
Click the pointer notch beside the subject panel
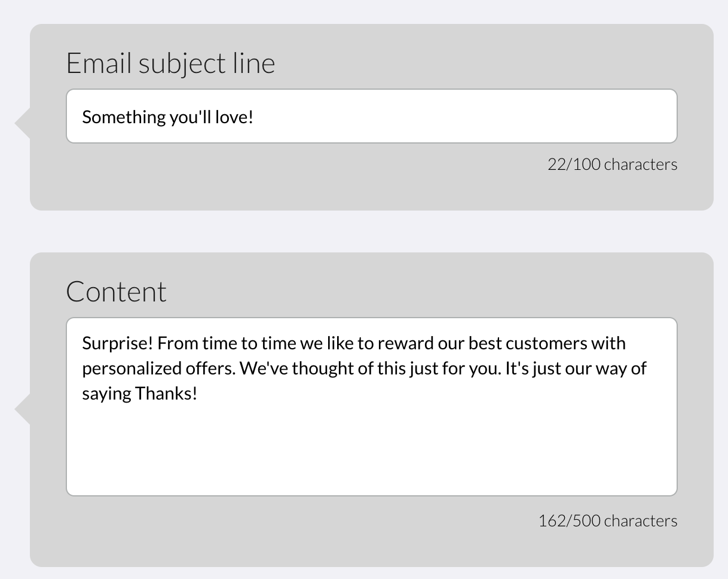23,123
